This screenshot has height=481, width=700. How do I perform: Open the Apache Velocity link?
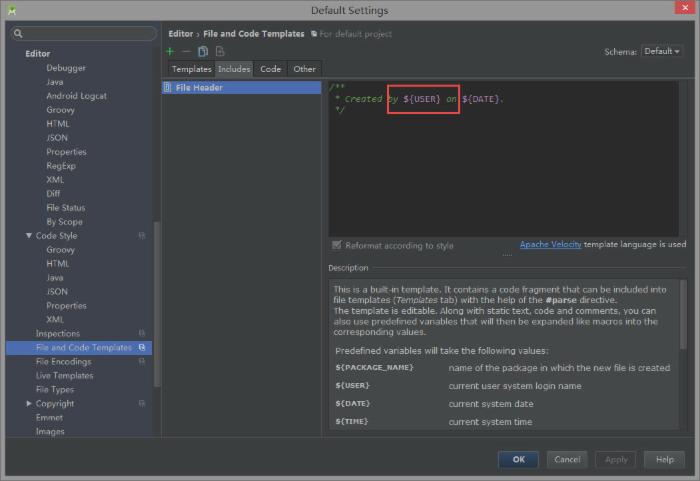[550, 244]
